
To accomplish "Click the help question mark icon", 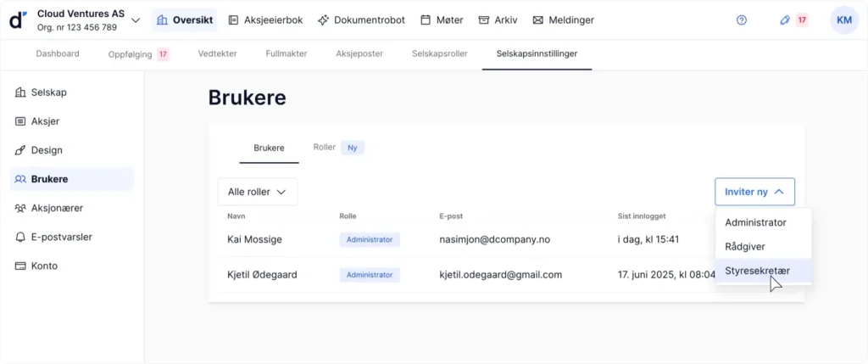I will tap(742, 20).
